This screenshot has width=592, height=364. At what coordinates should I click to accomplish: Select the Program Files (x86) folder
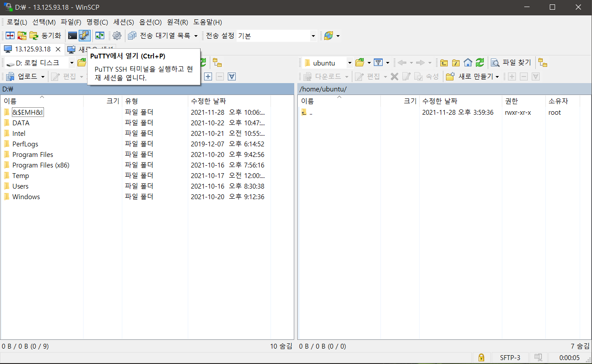click(x=40, y=165)
